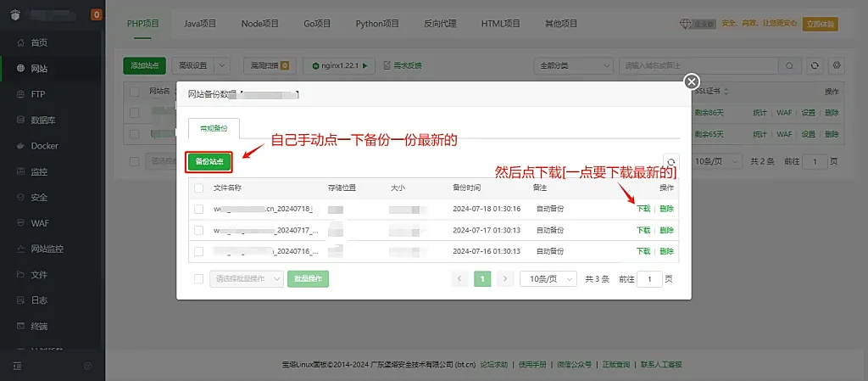
Task: Open Docker in the sidebar
Action: click(44, 146)
